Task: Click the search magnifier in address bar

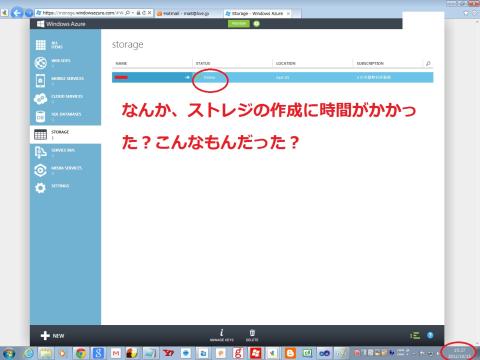Action: click(x=127, y=13)
